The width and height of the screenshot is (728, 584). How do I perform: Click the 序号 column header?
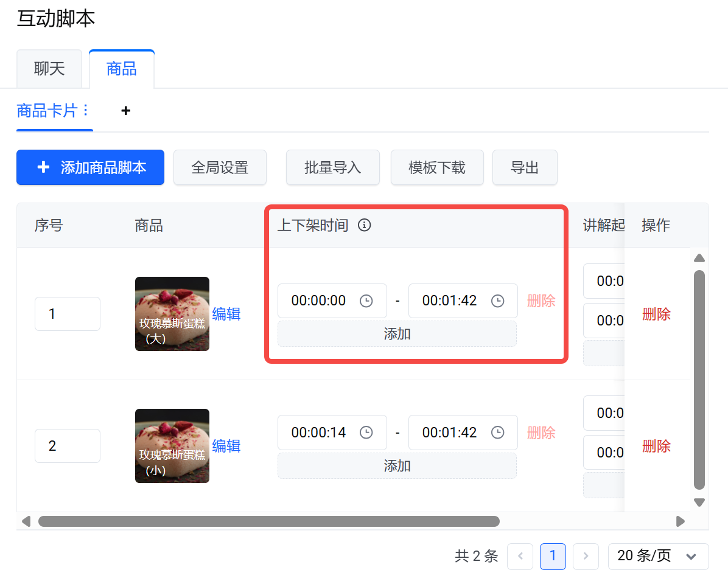(49, 226)
